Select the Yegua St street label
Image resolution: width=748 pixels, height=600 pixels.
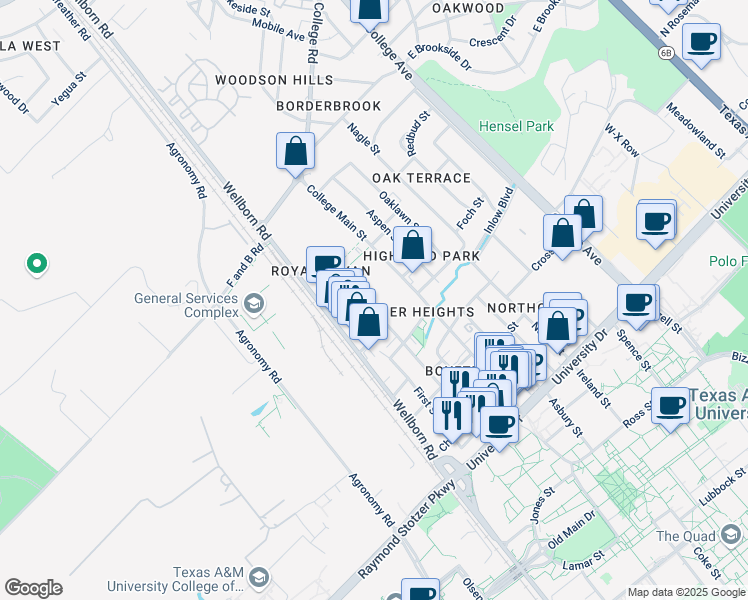pyautogui.click(x=70, y=89)
